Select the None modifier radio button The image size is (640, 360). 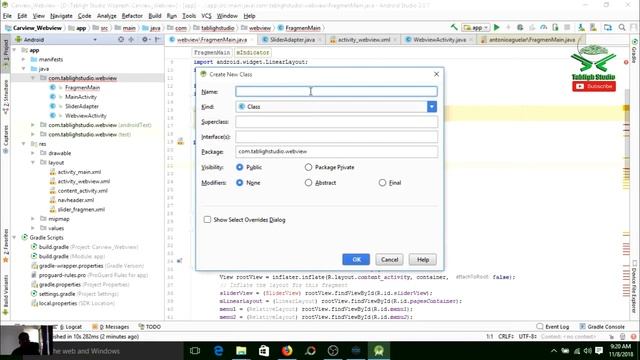pyautogui.click(x=240, y=182)
